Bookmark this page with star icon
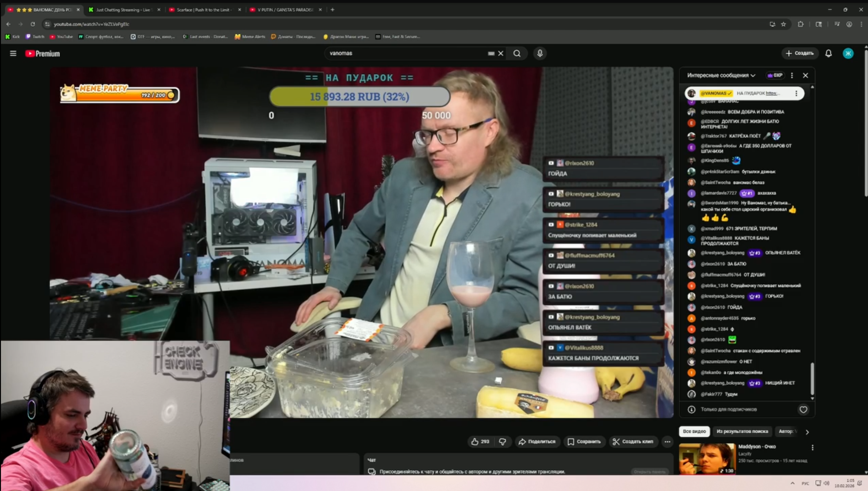 tap(783, 24)
